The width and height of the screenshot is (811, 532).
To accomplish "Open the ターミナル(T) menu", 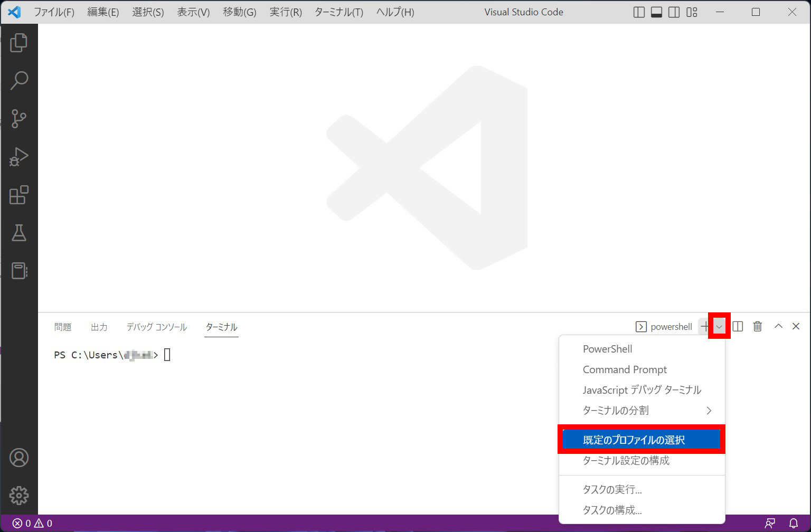I will (338, 12).
